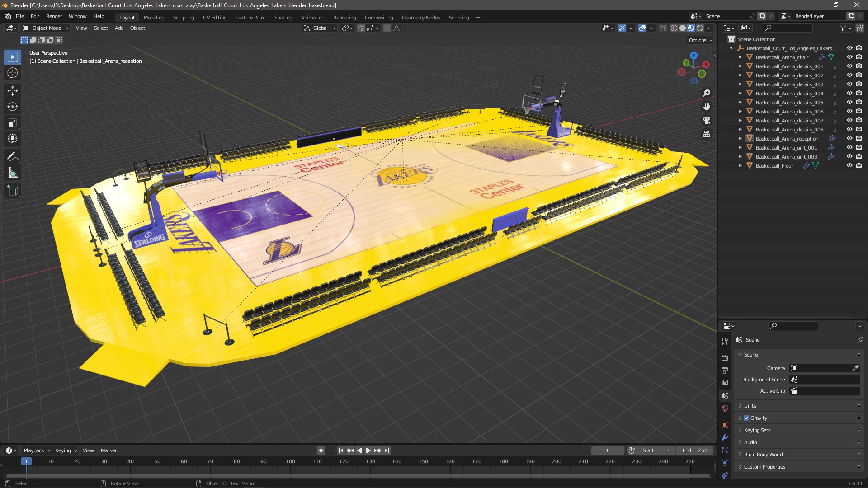
Task: Switch to wireframe viewport shading
Action: coord(674,28)
